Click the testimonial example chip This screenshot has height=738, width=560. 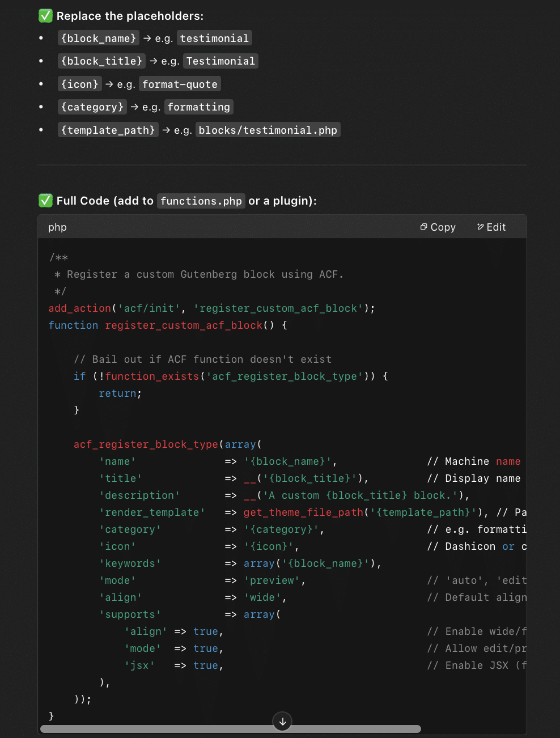pyautogui.click(x=214, y=38)
